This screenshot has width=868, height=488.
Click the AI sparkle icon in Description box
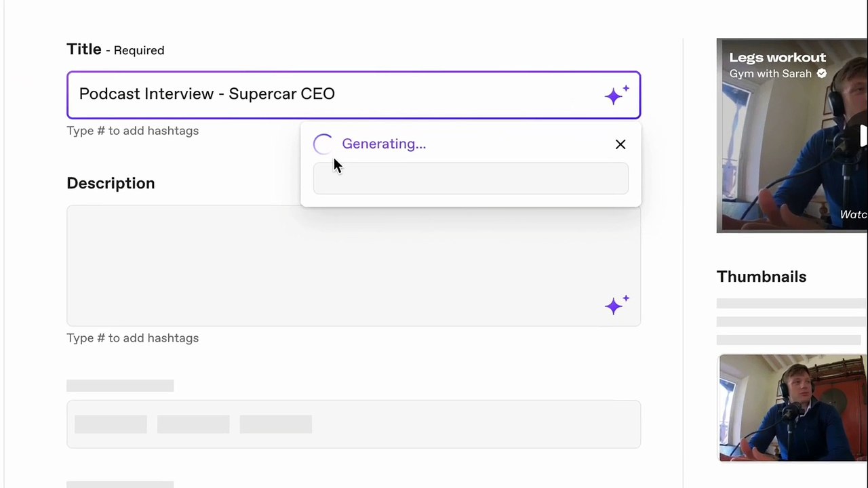coord(617,305)
